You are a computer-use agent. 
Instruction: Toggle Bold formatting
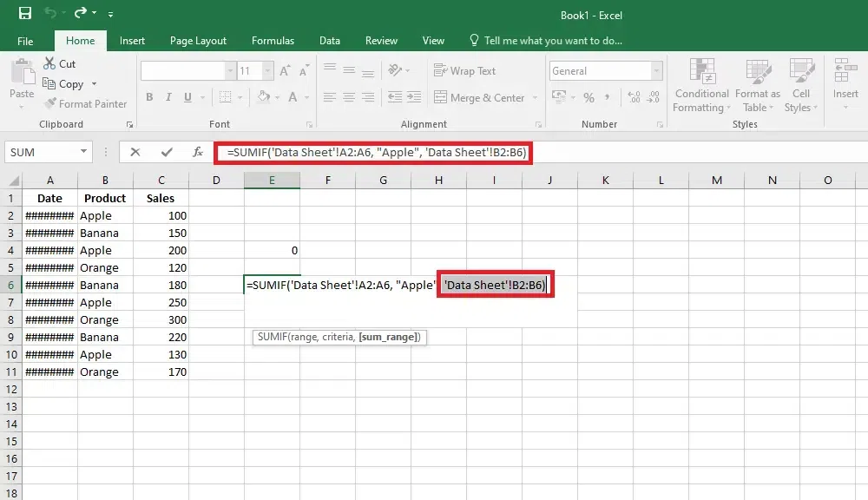[149, 98]
